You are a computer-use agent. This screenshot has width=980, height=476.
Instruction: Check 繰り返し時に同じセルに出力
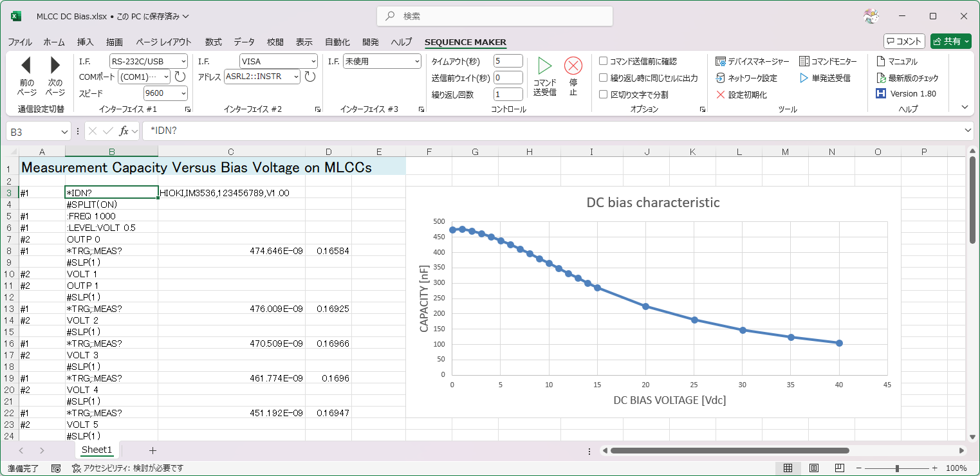tap(603, 78)
